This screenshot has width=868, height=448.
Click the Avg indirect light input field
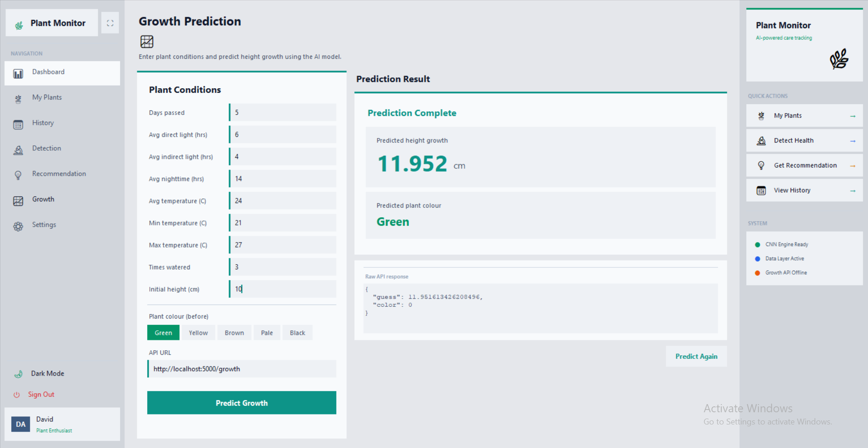pos(283,157)
